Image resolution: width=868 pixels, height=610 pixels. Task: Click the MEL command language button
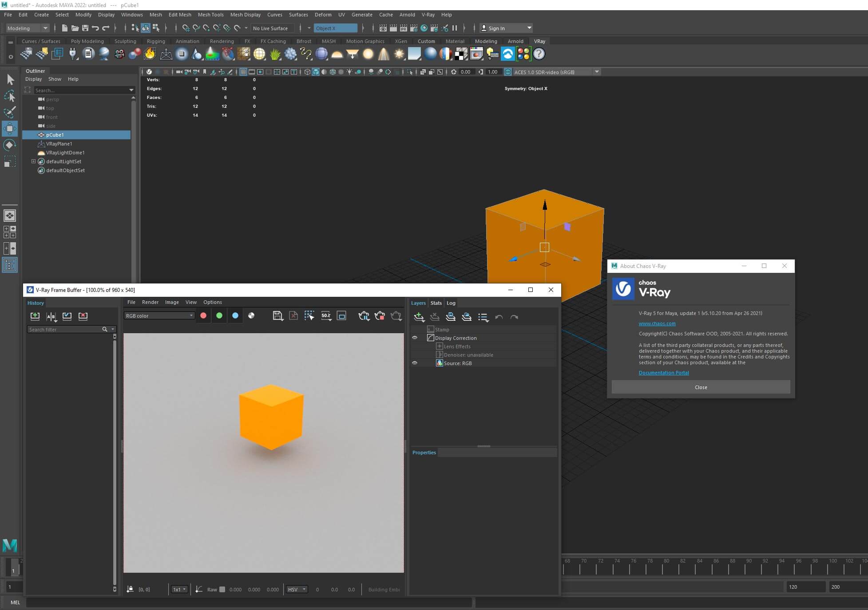point(15,602)
